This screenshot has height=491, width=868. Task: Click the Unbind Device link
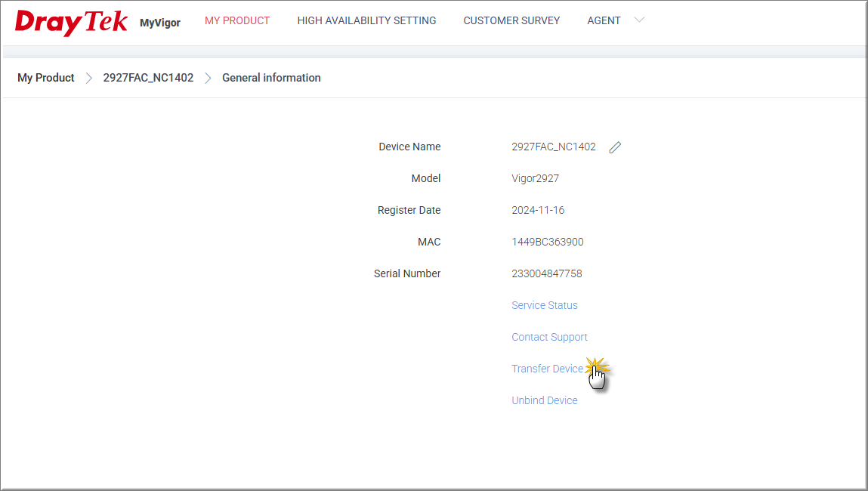click(544, 400)
